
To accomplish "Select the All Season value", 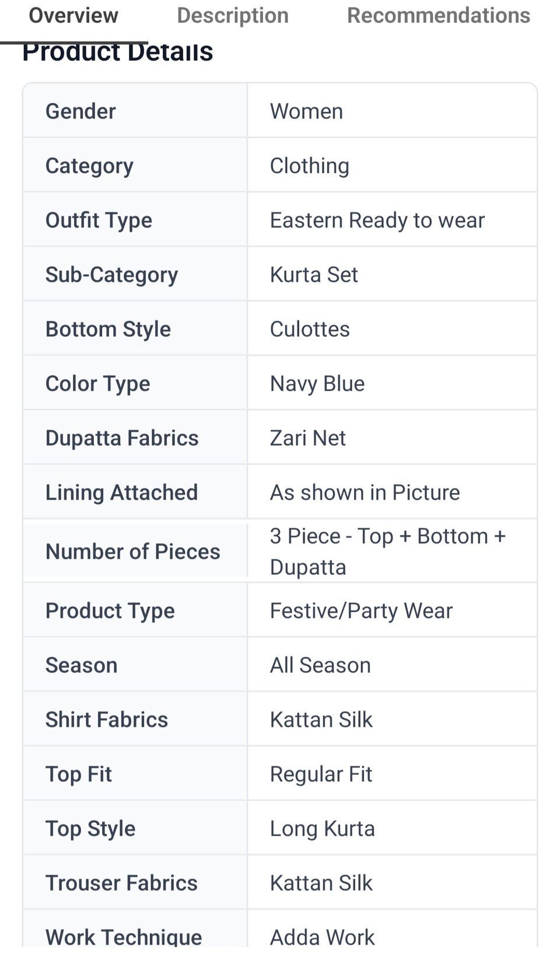I will pyautogui.click(x=320, y=665).
